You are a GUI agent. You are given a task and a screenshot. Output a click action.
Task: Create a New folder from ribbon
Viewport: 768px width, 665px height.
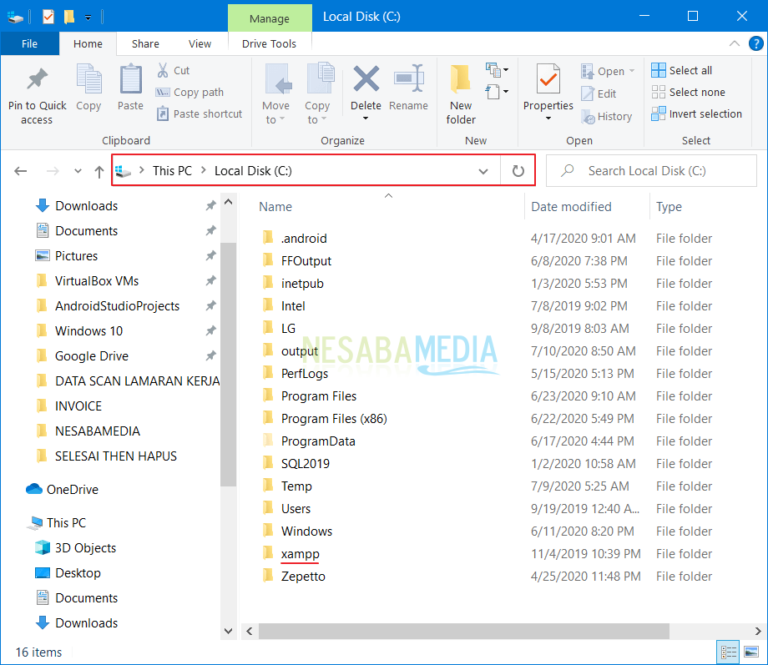[461, 94]
